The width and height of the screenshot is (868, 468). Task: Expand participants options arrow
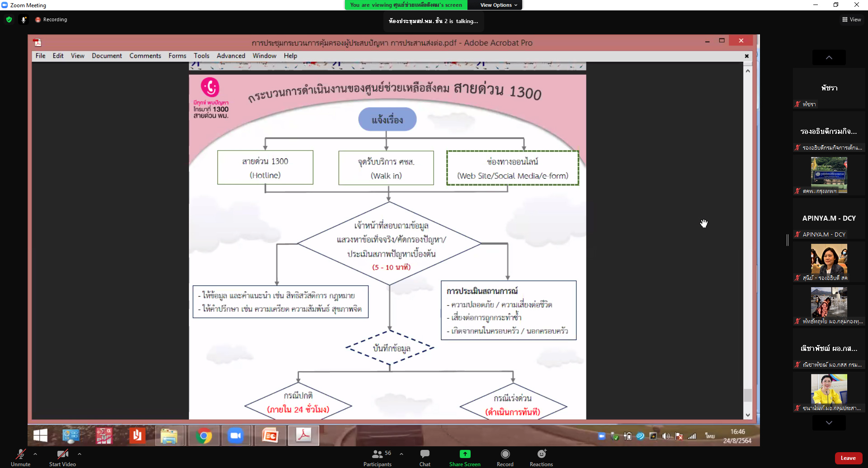pos(401,454)
